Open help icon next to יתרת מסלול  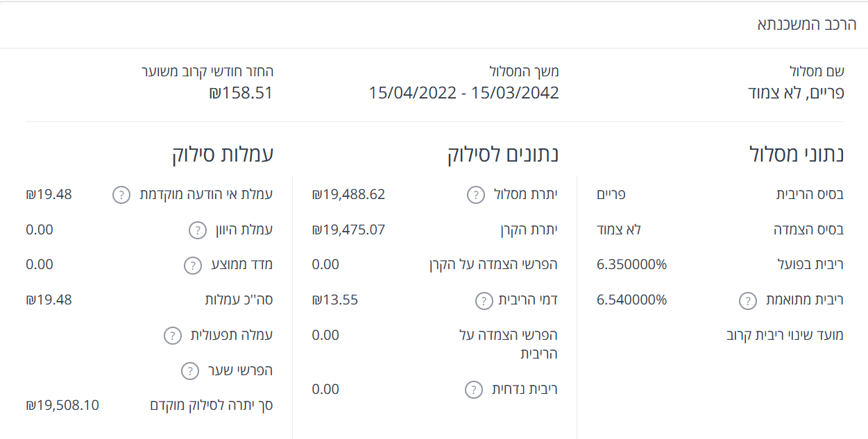click(x=475, y=195)
